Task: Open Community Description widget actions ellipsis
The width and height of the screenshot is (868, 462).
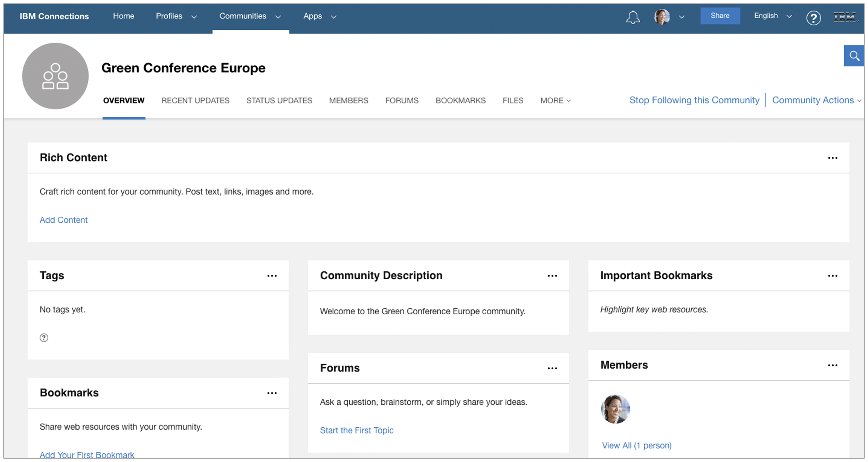Action: [552, 276]
